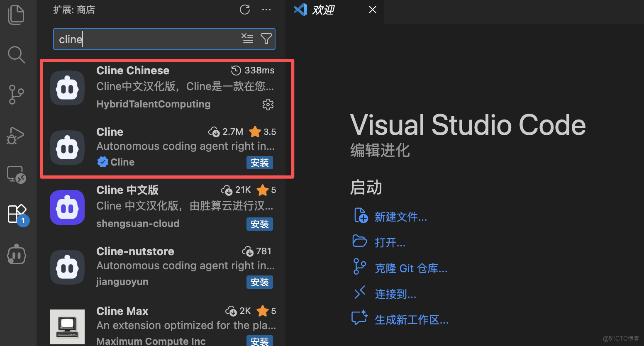Install the Cline extension
This screenshot has height=346, width=644.
pyautogui.click(x=260, y=163)
